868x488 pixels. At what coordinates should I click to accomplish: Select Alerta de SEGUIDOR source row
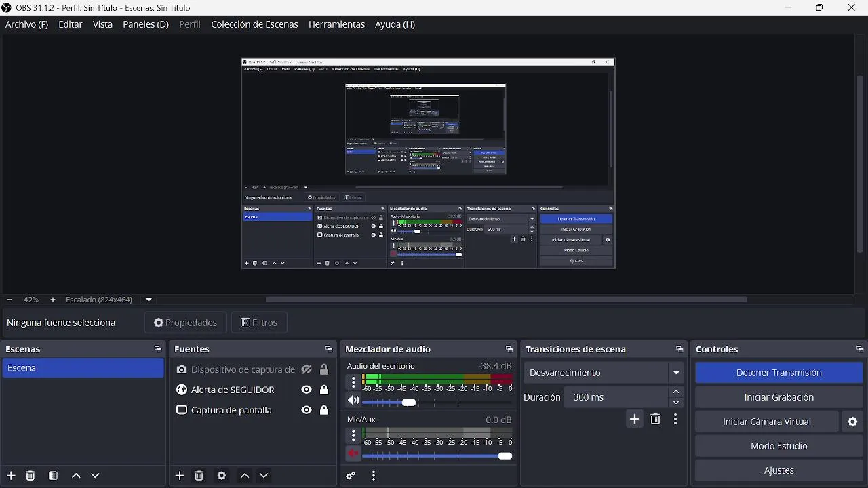tap(252, 390)
